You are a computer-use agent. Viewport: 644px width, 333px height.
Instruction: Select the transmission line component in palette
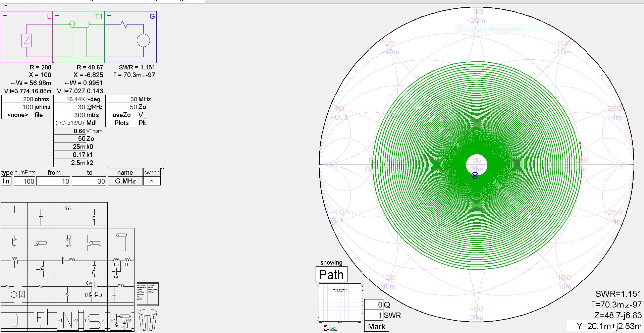click(x=121, y=240)
